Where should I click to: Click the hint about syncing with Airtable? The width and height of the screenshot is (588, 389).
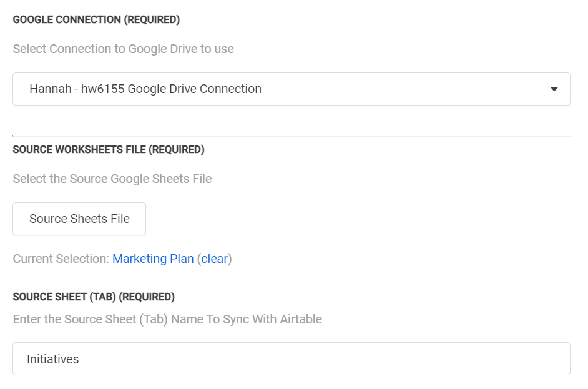(x=167, y=319)
